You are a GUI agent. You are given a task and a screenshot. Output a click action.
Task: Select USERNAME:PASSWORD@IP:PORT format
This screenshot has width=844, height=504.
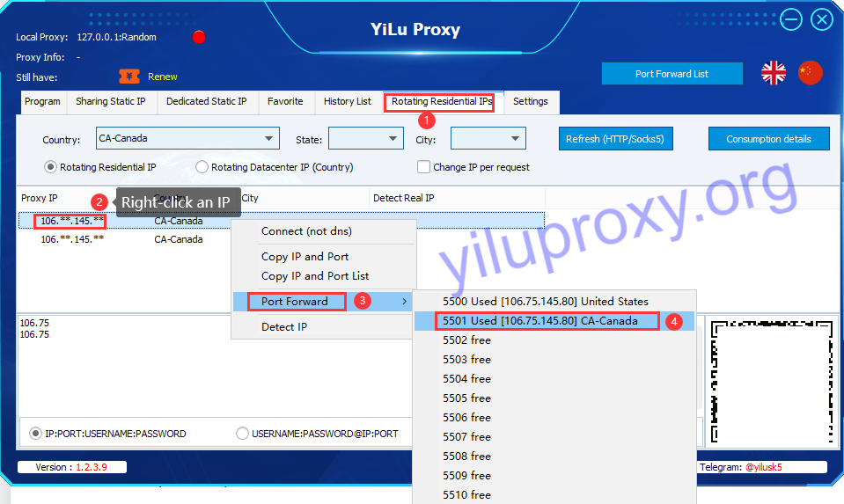(x=242, y=434)
